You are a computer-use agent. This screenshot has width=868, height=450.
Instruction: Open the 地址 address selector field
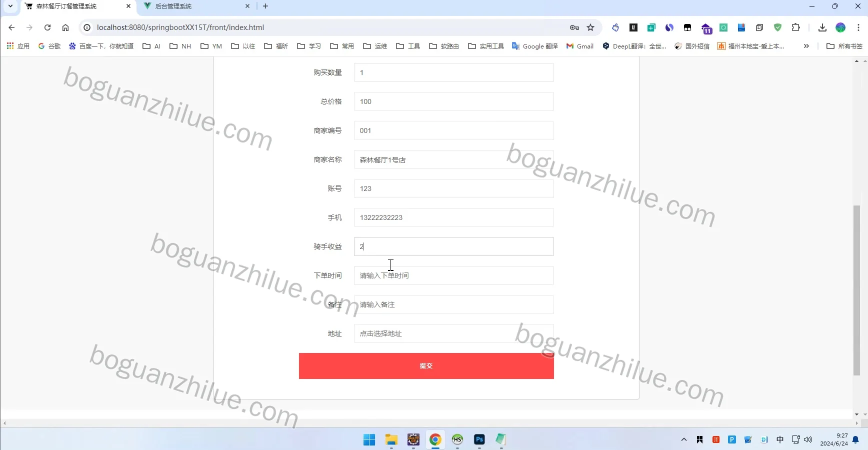click(x=453, y=333)
